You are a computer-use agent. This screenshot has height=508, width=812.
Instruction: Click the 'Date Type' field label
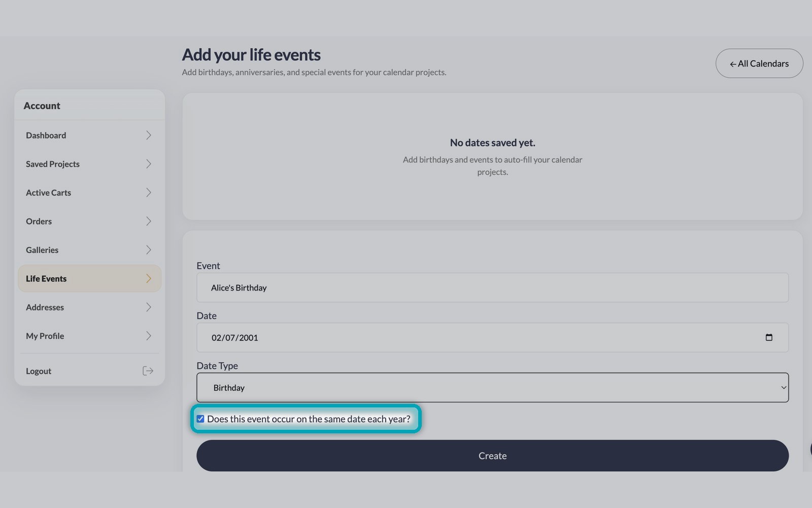(217, 366)
